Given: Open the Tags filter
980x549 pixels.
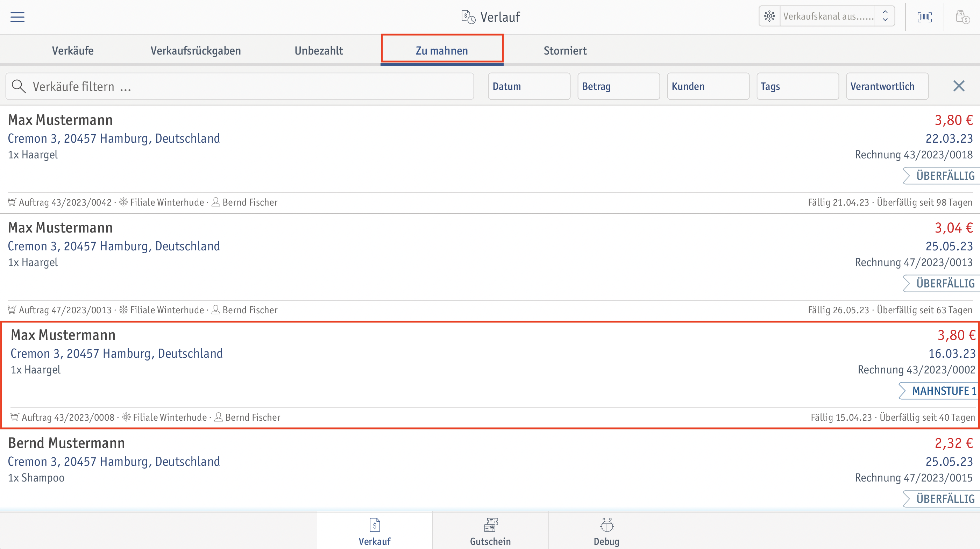Looking at the screenshot, I should (x=798, y=86).
